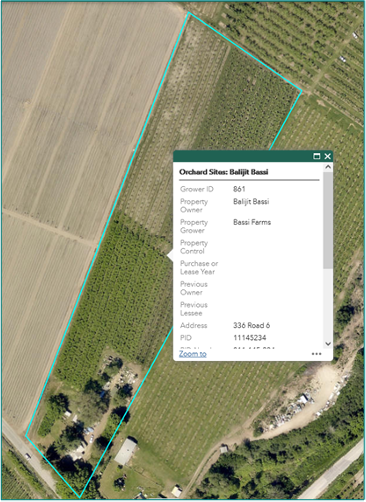Select the Address value 336 Road 6

[252, 325]
